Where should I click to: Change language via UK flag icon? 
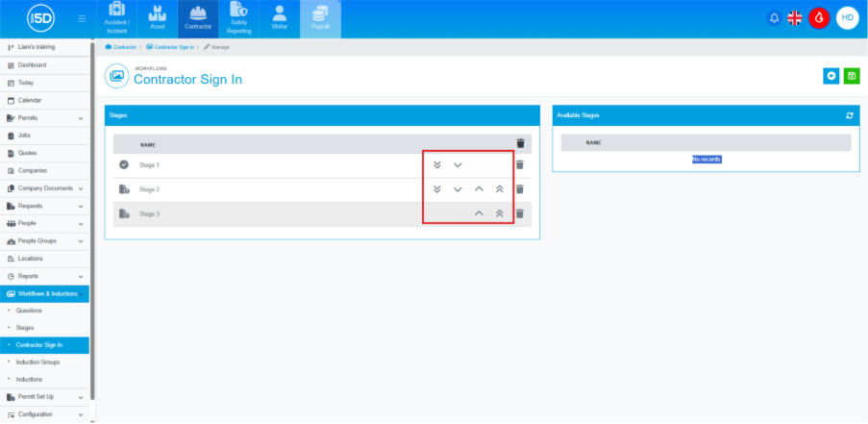(794, 18)
